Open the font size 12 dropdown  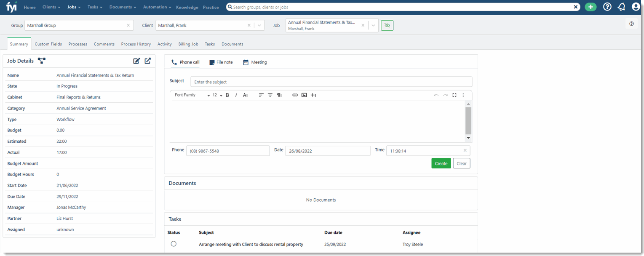point(217,95)
